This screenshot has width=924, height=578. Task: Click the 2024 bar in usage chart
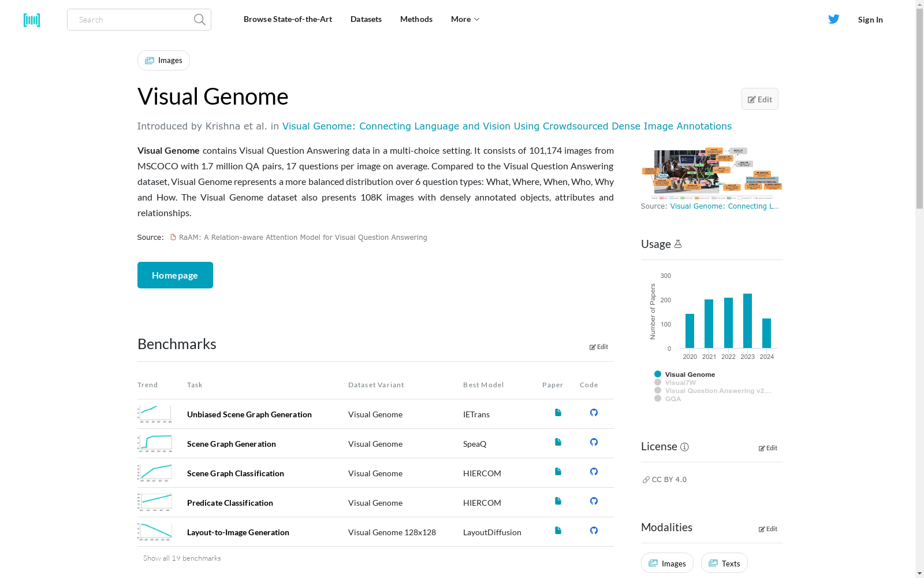(766, 334)
